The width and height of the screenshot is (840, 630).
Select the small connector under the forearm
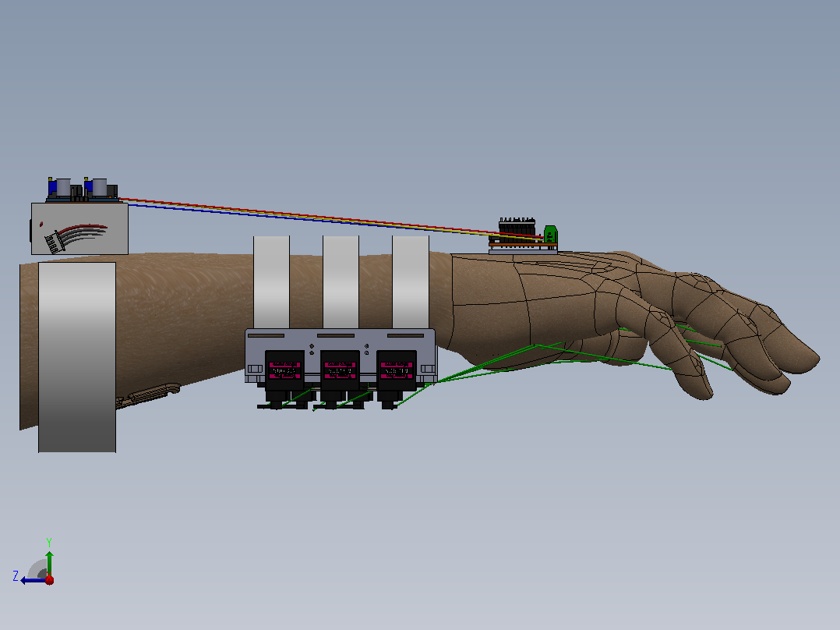coord(148,395)
